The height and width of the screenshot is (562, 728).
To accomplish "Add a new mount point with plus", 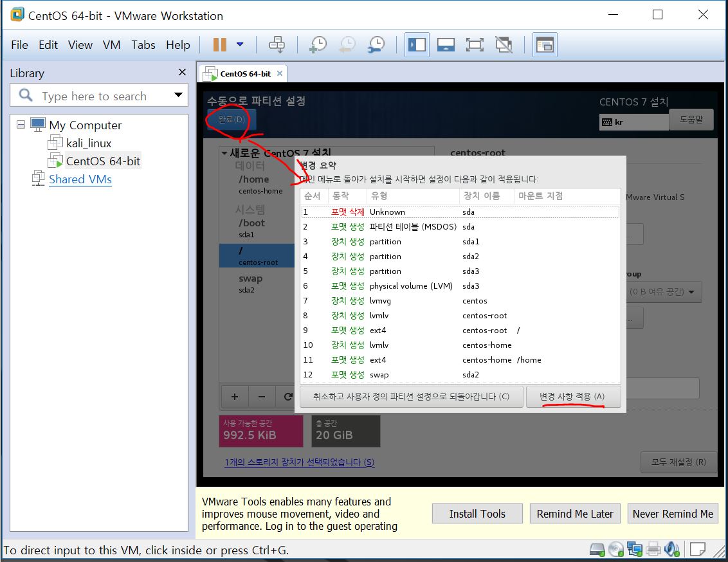I will click(x=235, y=396).
